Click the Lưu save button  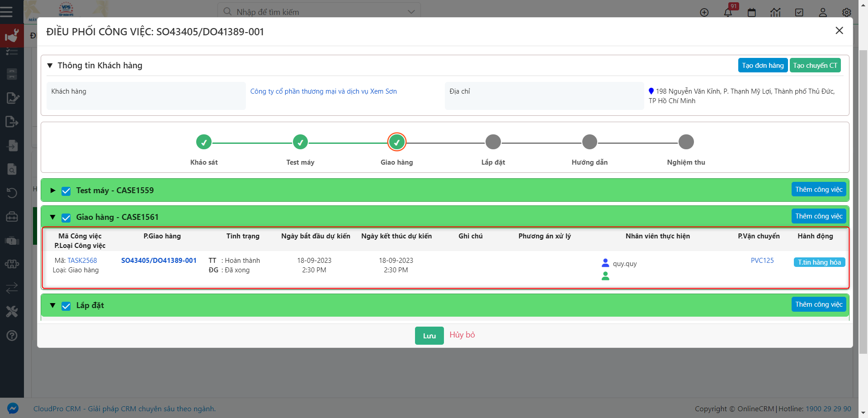(x=429, y=336)
